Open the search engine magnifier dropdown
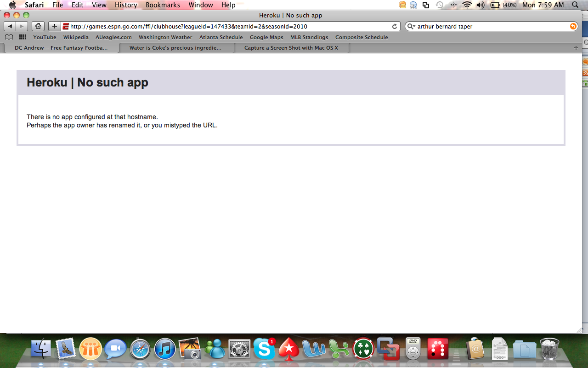Image resolution: width=588 pixels, height=368 pixels. 411,27
